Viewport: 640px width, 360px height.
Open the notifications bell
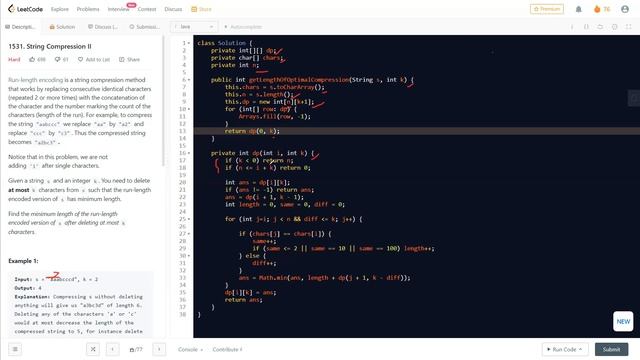[x=578, y=9]
